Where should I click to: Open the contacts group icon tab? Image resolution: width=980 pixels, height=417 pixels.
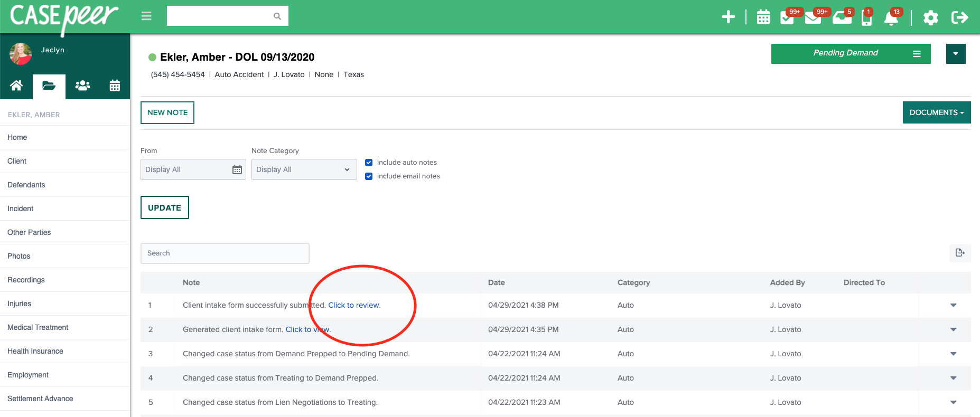(x=82, y=86)
